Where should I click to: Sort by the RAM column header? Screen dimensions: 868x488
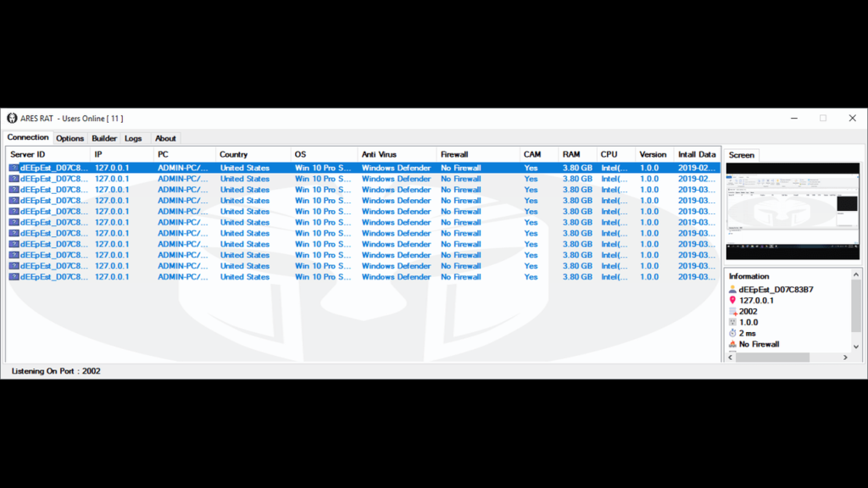click(x=576, y=154)
